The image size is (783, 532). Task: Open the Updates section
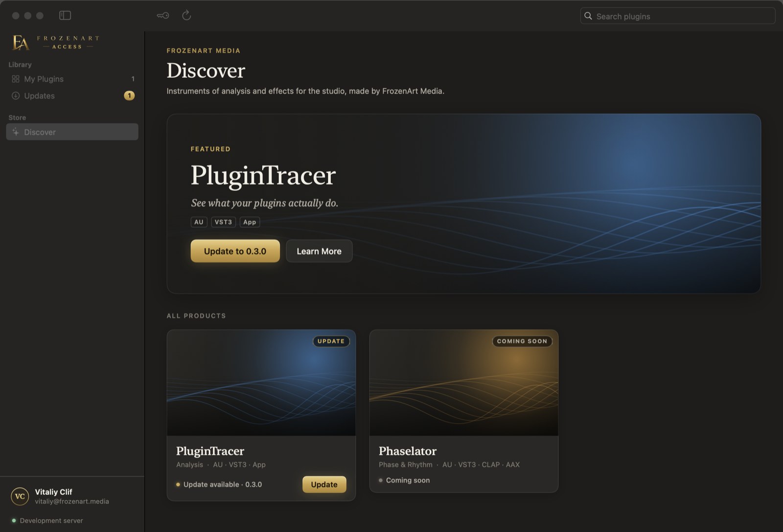coord(72,96)
